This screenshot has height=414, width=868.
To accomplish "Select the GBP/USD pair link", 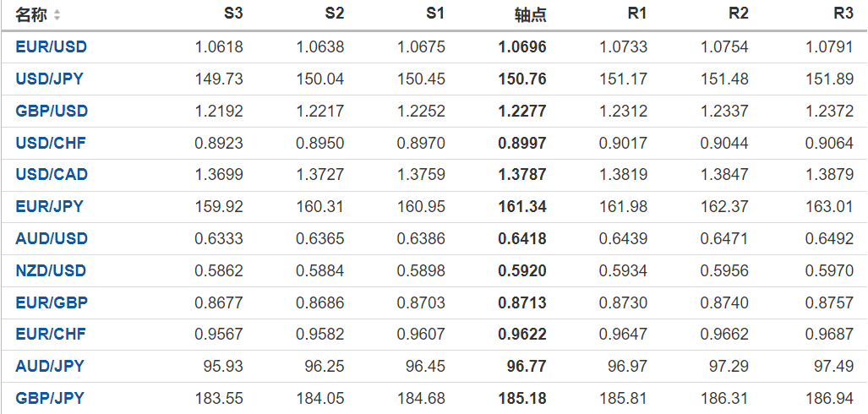I will [52, 111].
